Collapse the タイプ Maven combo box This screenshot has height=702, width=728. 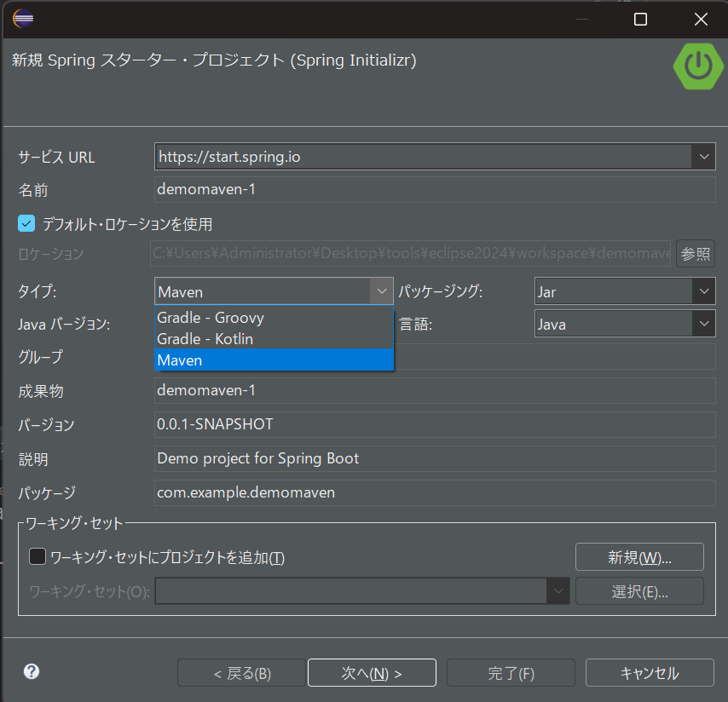click(x=382, y=291)
